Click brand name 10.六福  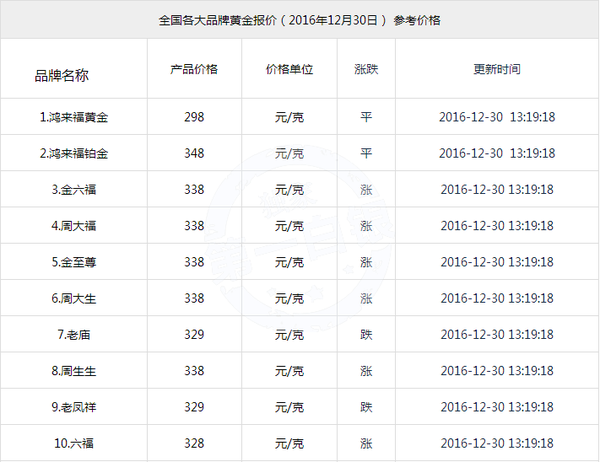point(74,443)
